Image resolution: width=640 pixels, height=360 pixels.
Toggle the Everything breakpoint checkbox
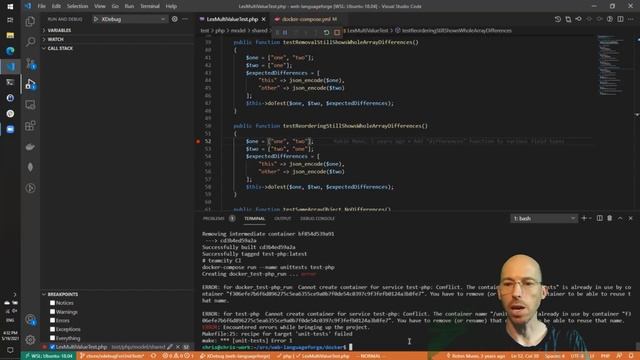pyautogui.click(x=52, y=338)
